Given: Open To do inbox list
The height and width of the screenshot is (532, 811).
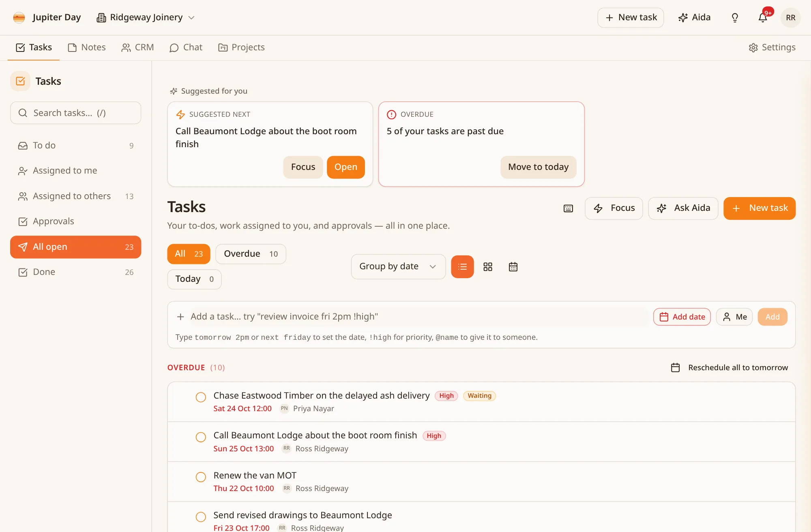Looking at the screenshot, I should click(x=76, y=146).
